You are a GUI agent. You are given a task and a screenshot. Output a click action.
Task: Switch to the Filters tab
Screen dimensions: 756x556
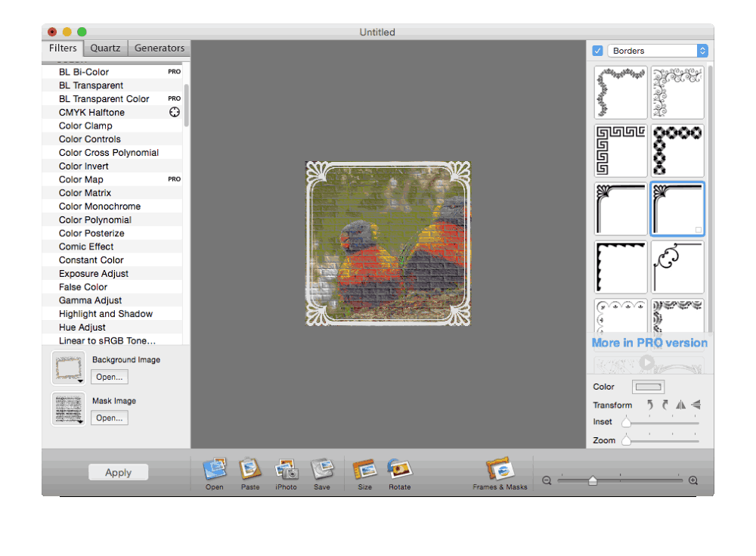coord(63,48)
